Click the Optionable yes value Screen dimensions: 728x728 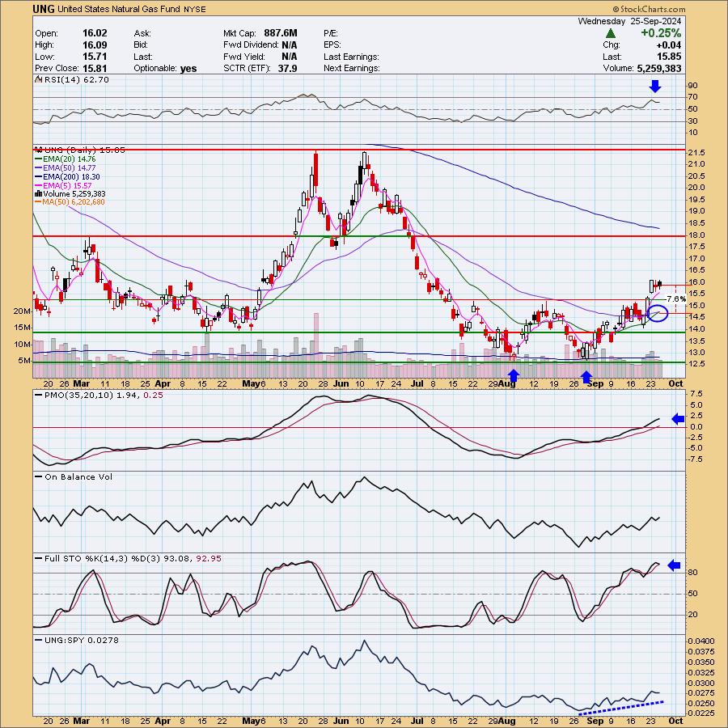188,69
